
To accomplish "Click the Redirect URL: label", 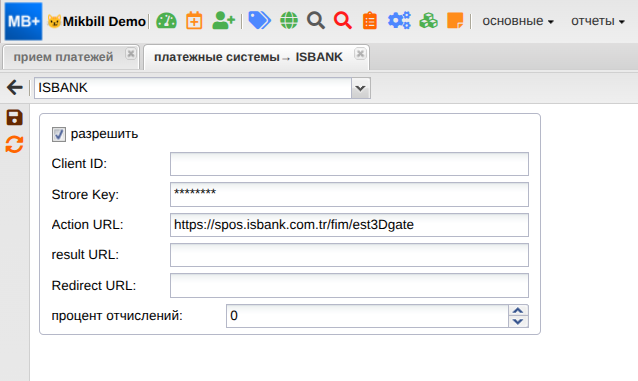I will click(x=94, y=286).
